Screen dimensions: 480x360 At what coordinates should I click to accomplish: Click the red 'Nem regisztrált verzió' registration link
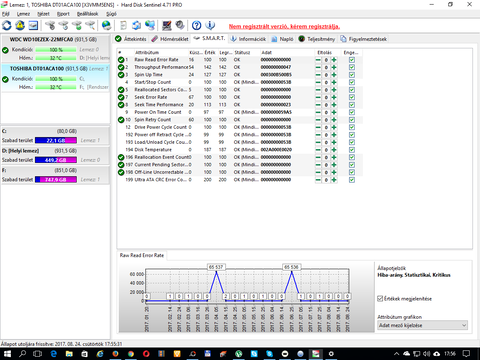[284, 27]
